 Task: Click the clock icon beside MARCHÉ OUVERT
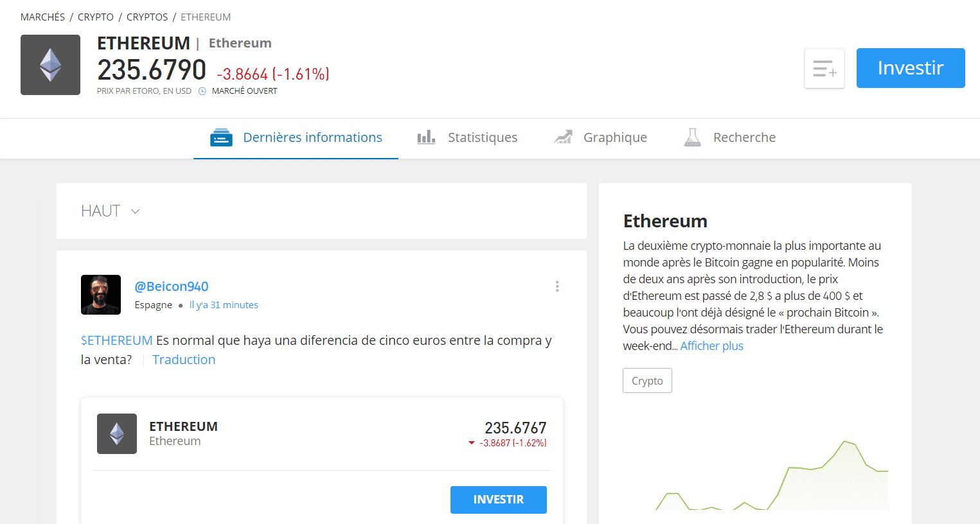202,91
